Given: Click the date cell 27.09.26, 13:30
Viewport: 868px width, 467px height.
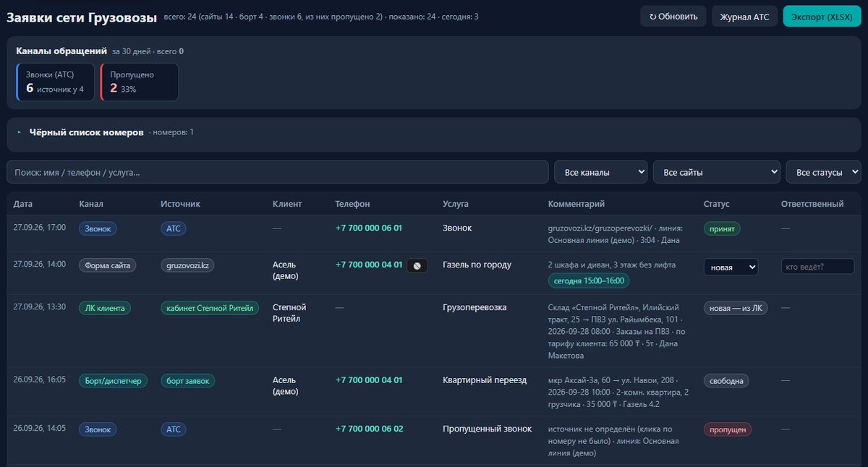Looking at the screenshot, I should pyautogui.click(x=39, y=307).
